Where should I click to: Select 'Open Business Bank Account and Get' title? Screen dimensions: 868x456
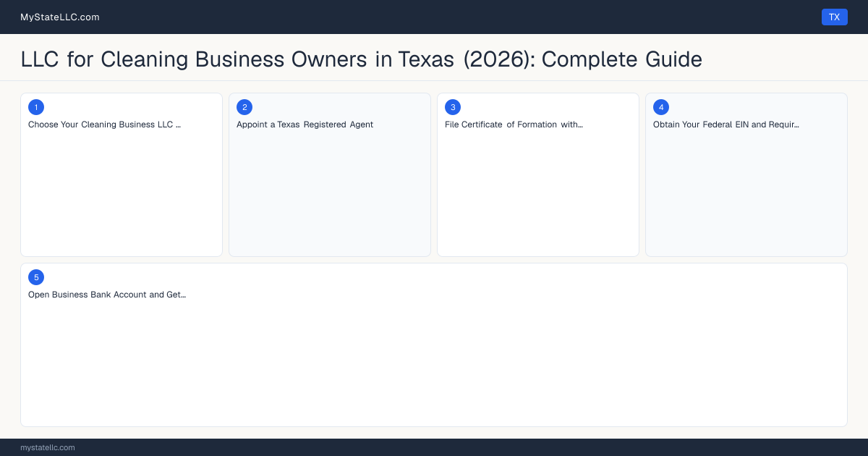pos(107,295)
